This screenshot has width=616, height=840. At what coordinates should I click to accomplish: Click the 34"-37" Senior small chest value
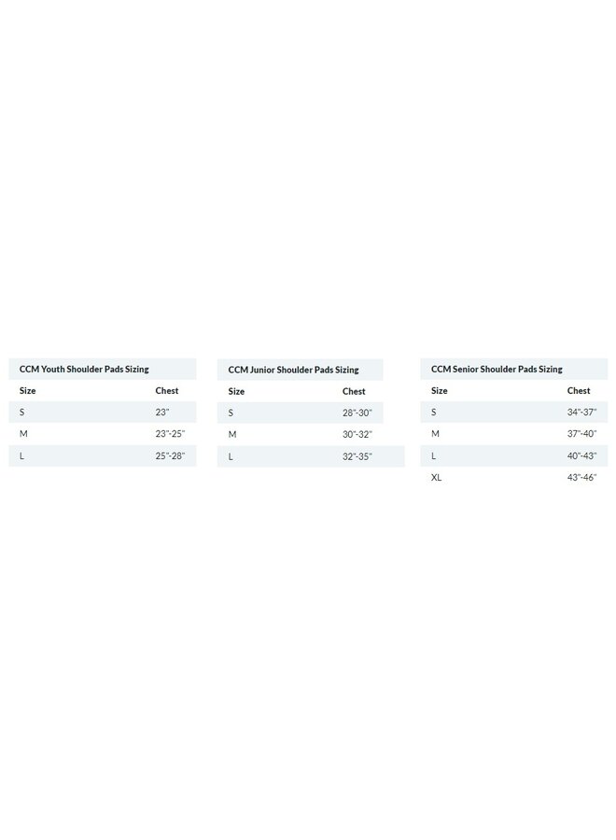pyautogui.click(x=581, y=413)
